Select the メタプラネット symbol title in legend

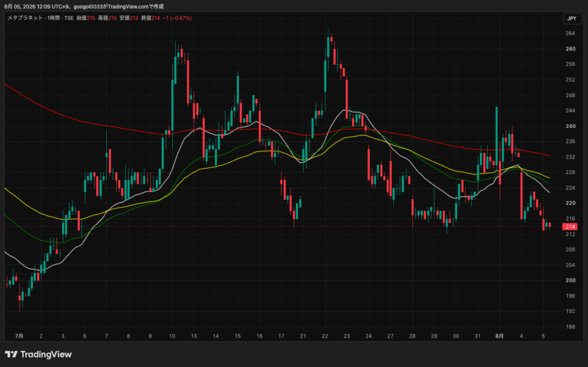point(25,18)
